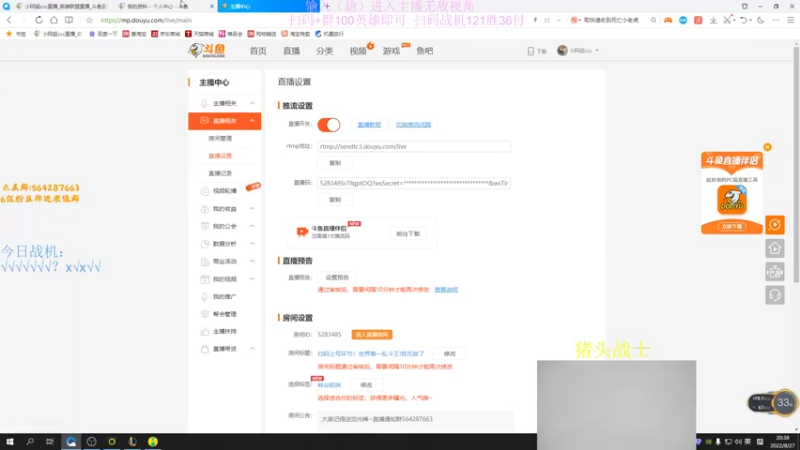Screen dimensions: 800x450
Task: Click the orange play floating side button
Action: [x=774, y=224]
